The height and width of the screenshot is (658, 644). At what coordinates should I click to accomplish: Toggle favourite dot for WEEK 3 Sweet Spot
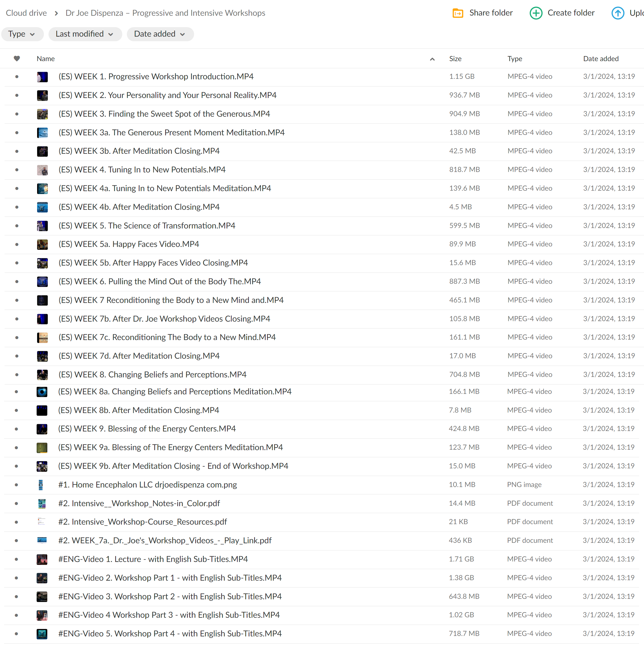click(16, 114)
